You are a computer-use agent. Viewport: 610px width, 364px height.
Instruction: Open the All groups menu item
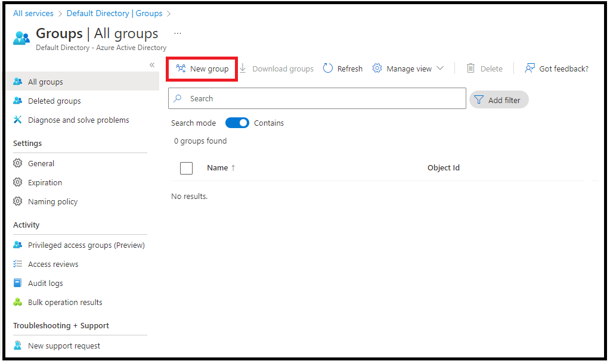83,82
